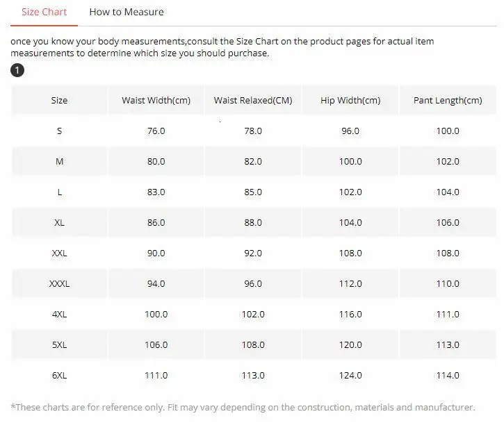Switch to How to Measure tab
This screenshot has width=504, height=441.
click(127, 13)
